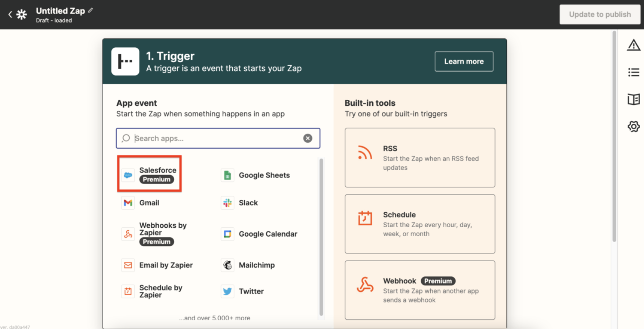Go back using the left chevron arrow

click(10, 15)
